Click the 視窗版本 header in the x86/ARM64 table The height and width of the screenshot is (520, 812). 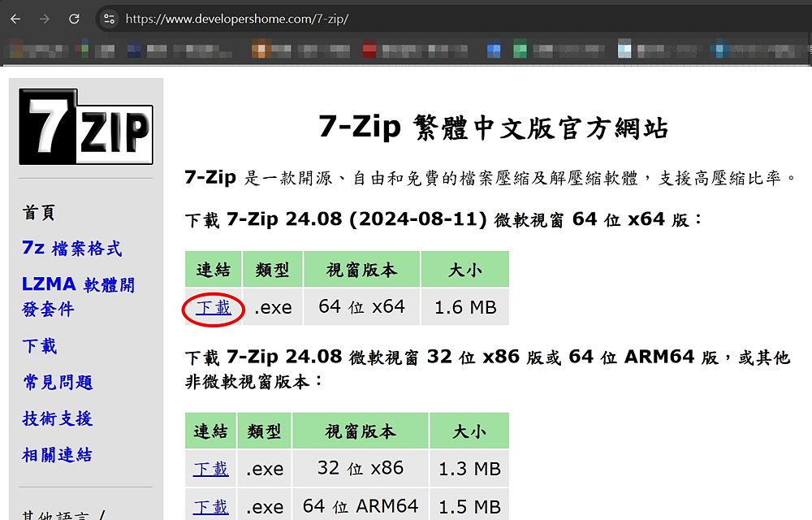(361, 431)
